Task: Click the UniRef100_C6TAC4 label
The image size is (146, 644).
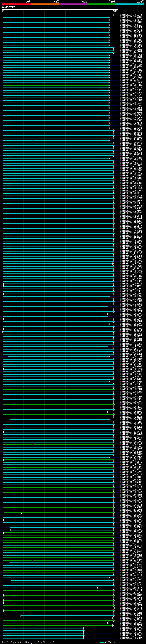Action: 131,55
